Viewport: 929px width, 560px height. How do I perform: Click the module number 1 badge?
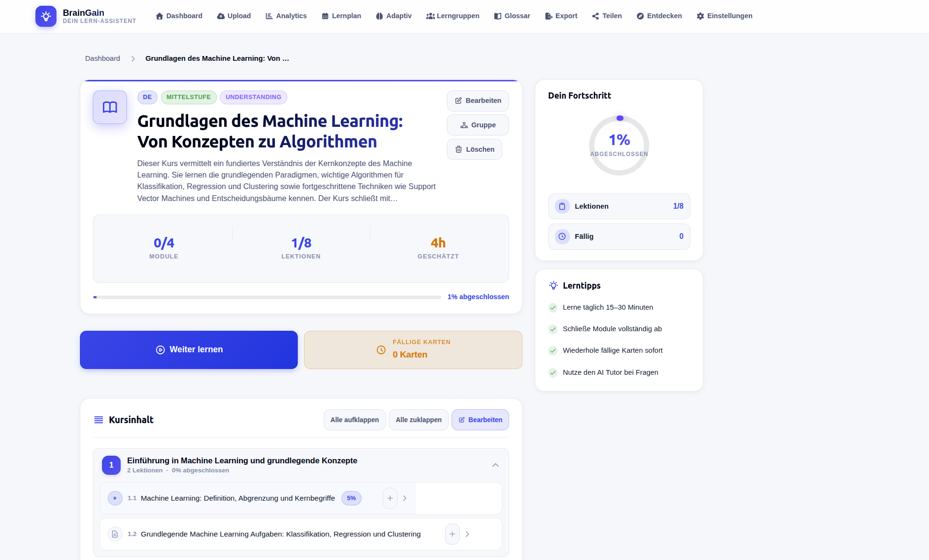(111, 465)
